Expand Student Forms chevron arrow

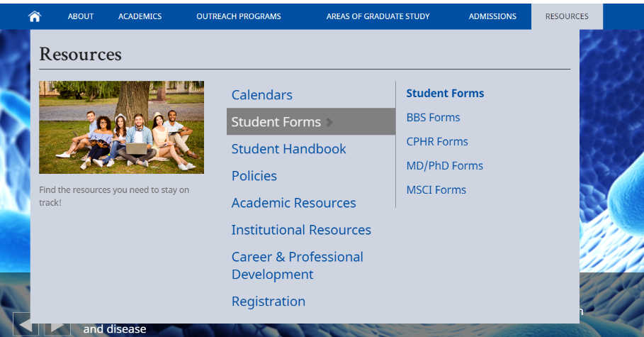tap(329, 122)
